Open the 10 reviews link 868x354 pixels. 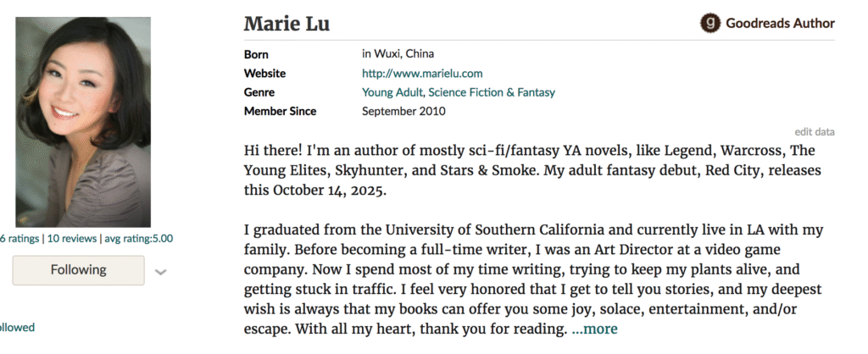72,239
